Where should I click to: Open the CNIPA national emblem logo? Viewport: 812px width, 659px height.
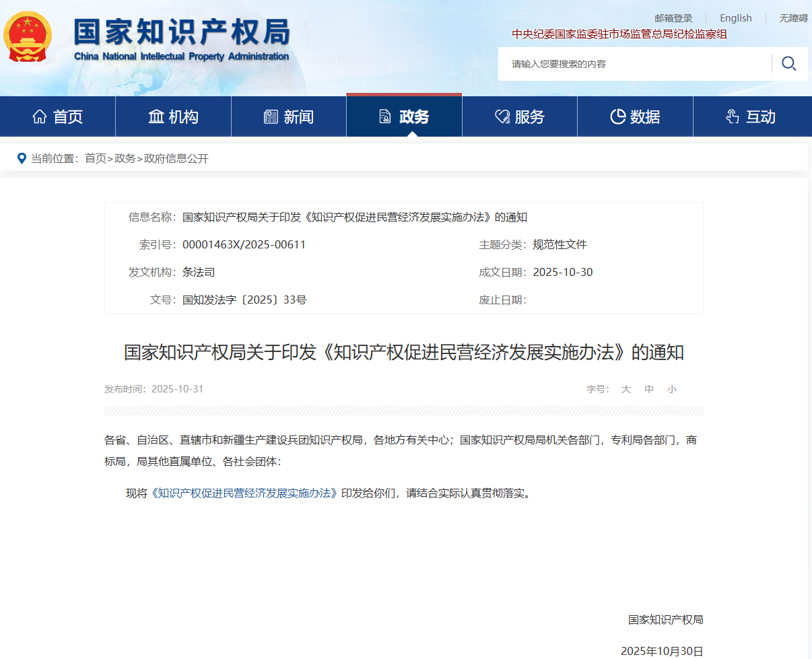coord(28,36)
